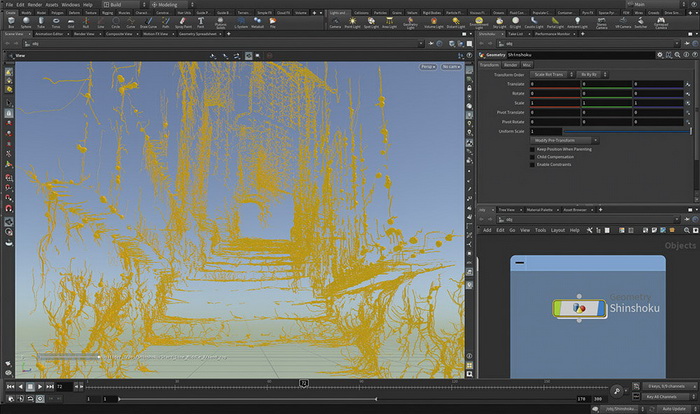
Task: Select the Grid shelf tool
Action: (71, 22)
